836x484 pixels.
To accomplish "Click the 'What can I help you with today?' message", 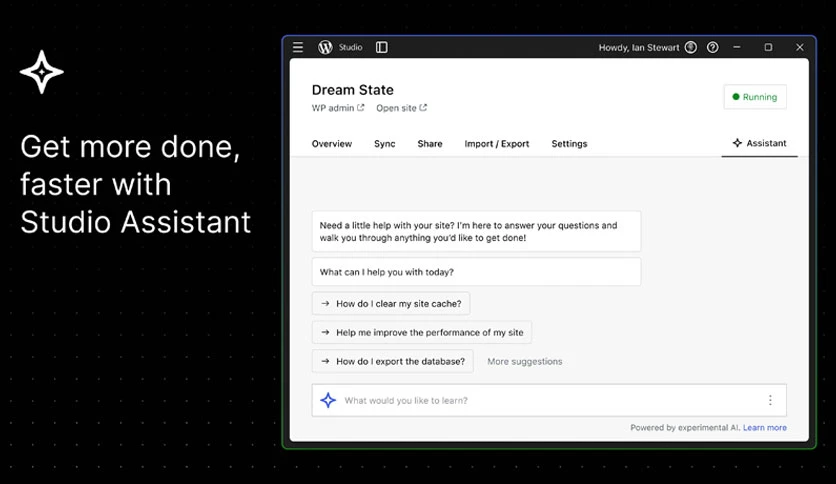I will (x=476, y=272).
